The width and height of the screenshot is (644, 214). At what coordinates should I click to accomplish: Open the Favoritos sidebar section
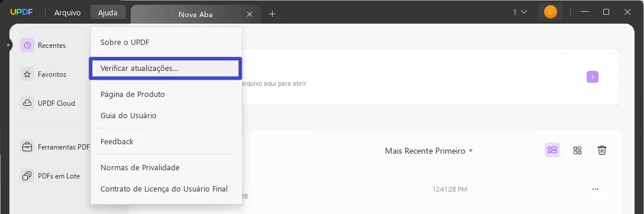[52, 74]
